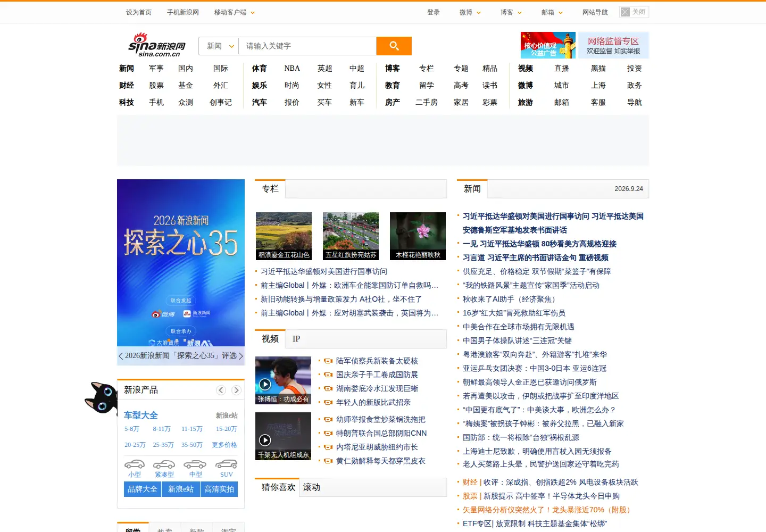Switch to the IP tab
The height and width of the screenshot is (532, 766).
coord(296,339)
